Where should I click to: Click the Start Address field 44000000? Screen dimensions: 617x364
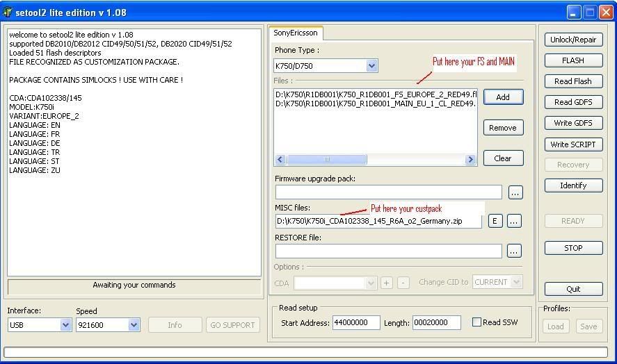pos(356,323)
